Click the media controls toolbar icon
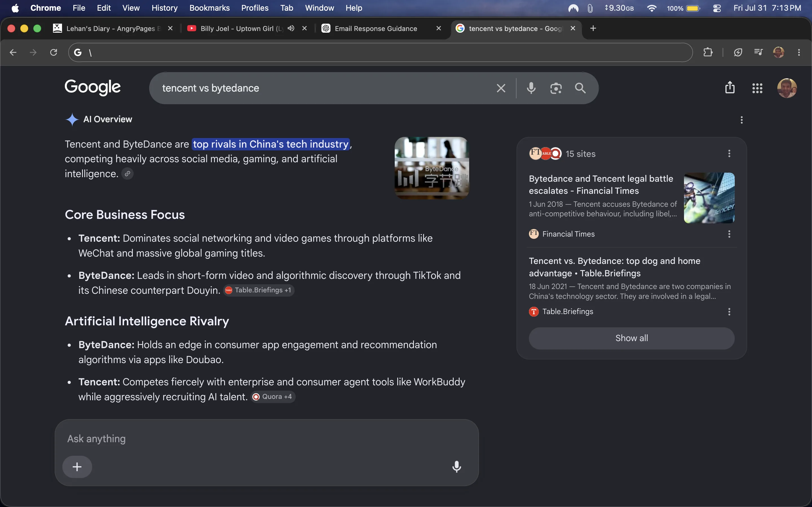 coord(758,52)
